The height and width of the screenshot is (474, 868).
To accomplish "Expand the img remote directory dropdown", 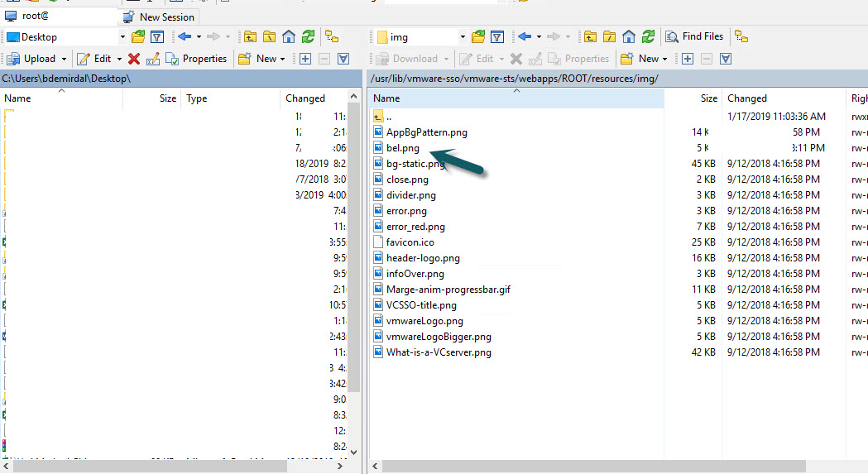I will (x=462, y=37).
